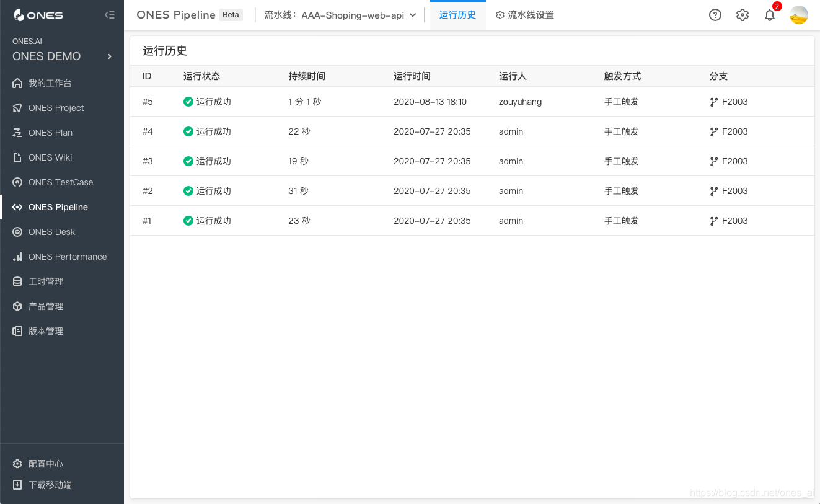
Task: Click the ONES Plan icon
Action: coord(17,133)
